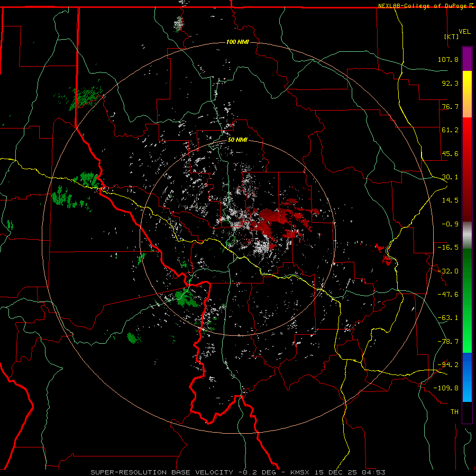Select the -109.8 value on velocity scale
The height and width of the screenshot is (476, 476).
click(446, 388)
